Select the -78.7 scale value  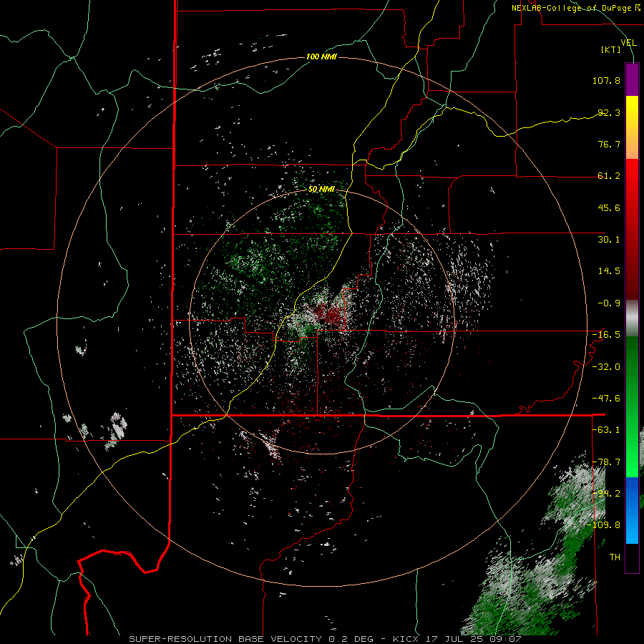[x=606, y=462]
